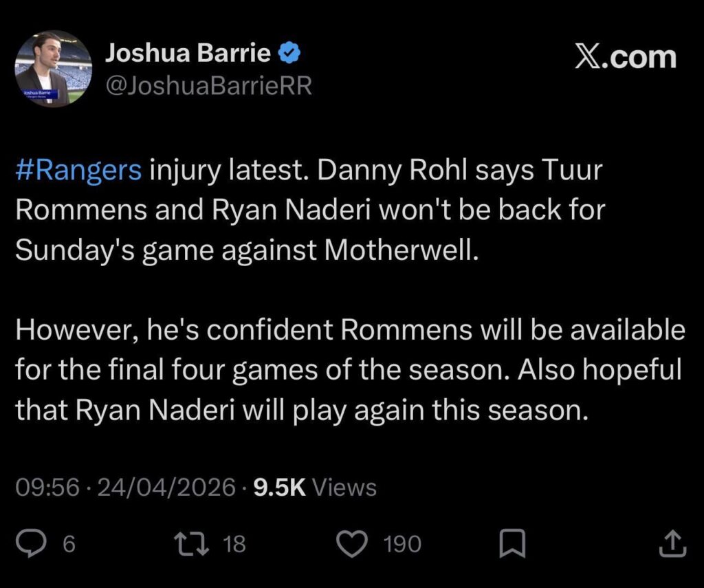The height and width of the screenshot is (588, 704).
Task: Bookmark the tweet using the bookmark icon
Action: pyautogui.click(x=512, y=544)
